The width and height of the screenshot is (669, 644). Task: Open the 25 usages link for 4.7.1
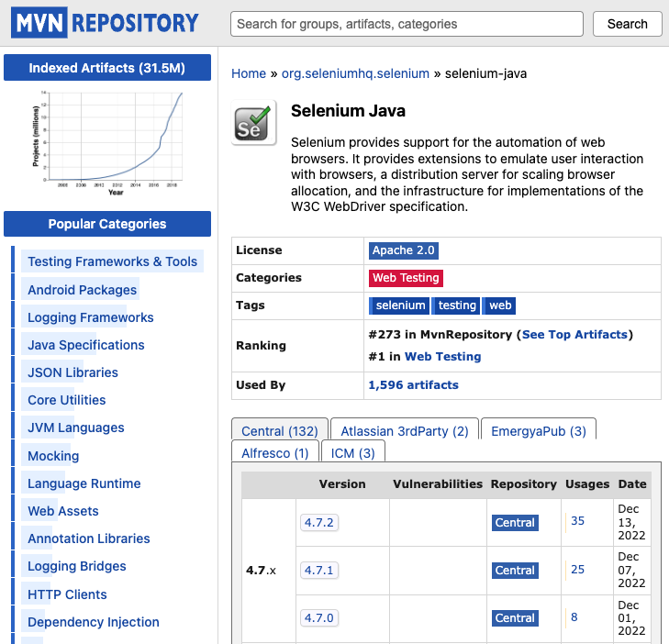click(x=577, y=570)
